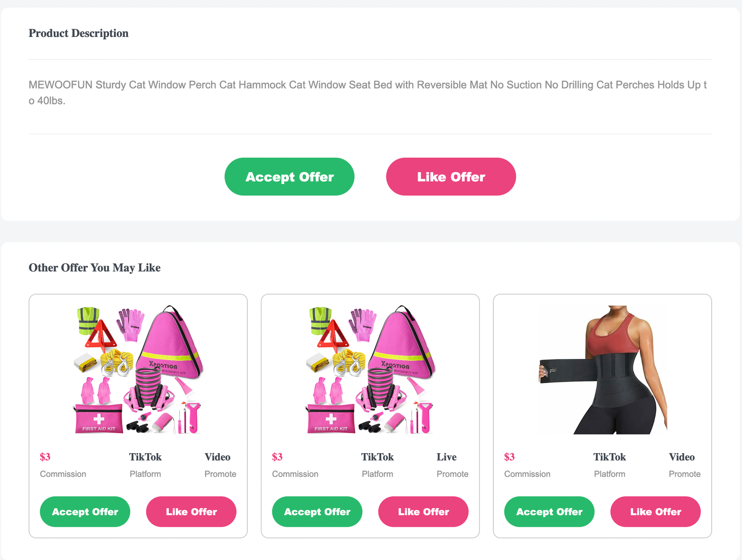Screen dimensions: 742x560
Task: Click the Video promote label on the waist trainer card
Action: pyautogui.click(x=682, y=457)
